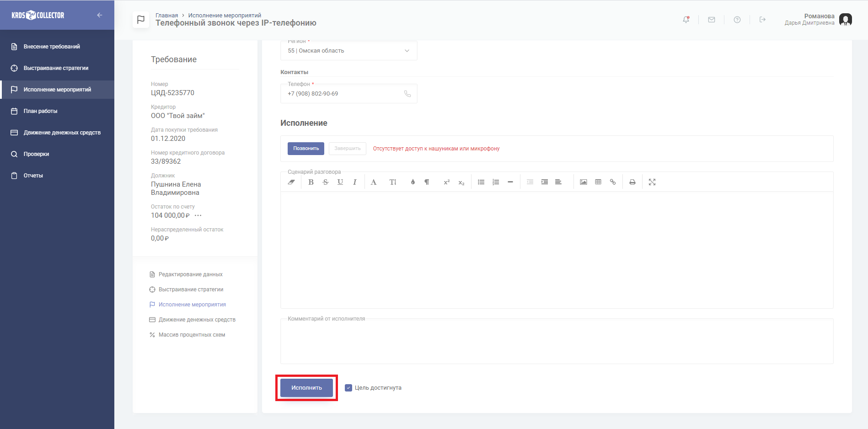Uncheck the Цель достигнута checkbox
This screenshot has height=429, width=868.
pyautogui.click(x=348, y=388)
